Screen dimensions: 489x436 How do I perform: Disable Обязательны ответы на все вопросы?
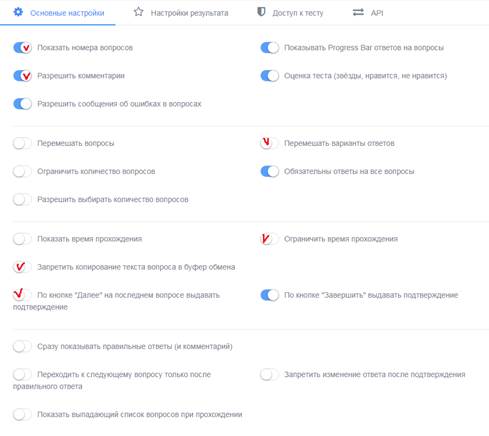(x=270, y=171)
